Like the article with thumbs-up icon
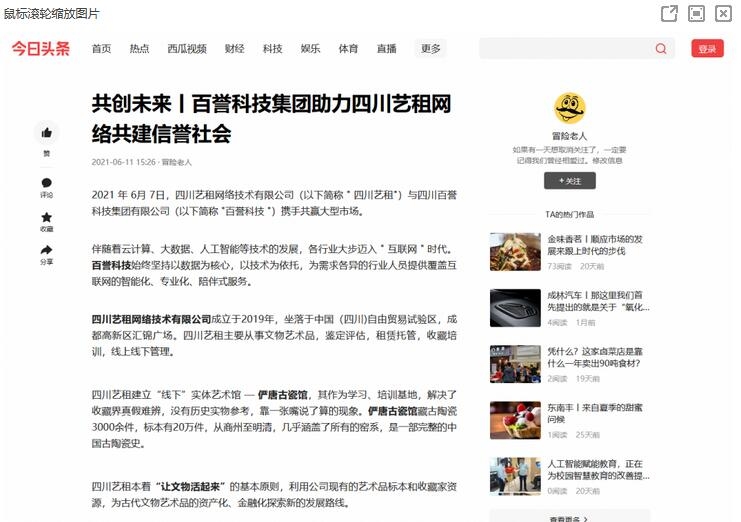The width and height of the screenshot is (741, 522). [46, 133]
